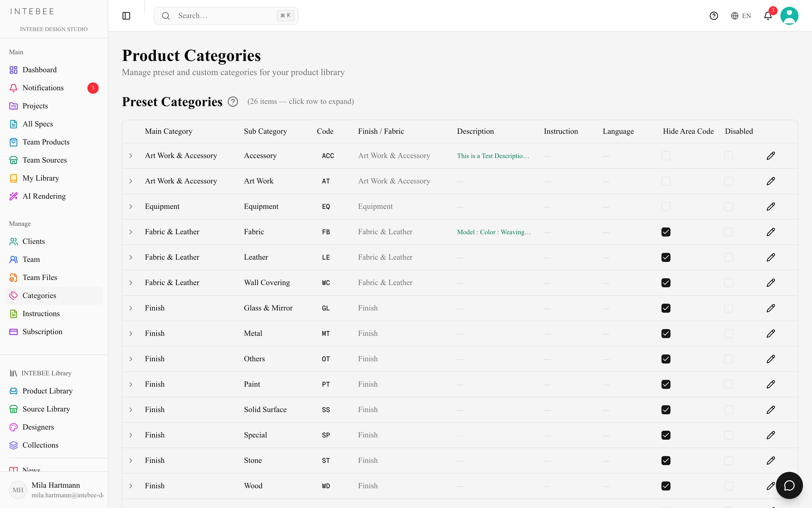The width and height of the screenshot is (812, 508).
Task: Expand the Fabric row chevron
Action: coord(131,232)
